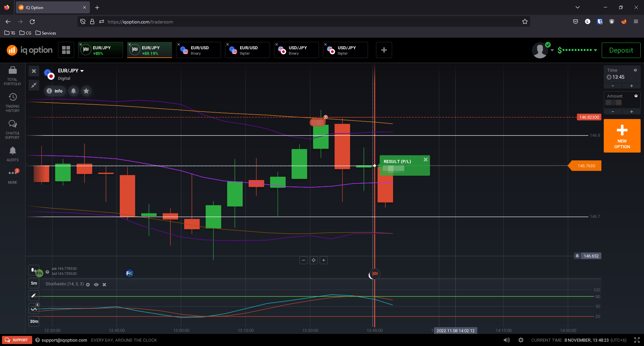The width and height of the screenshot is (644, 346).
Task: Select the 30m chart time range
Action: pyautogui.click(x=34, y=321)
